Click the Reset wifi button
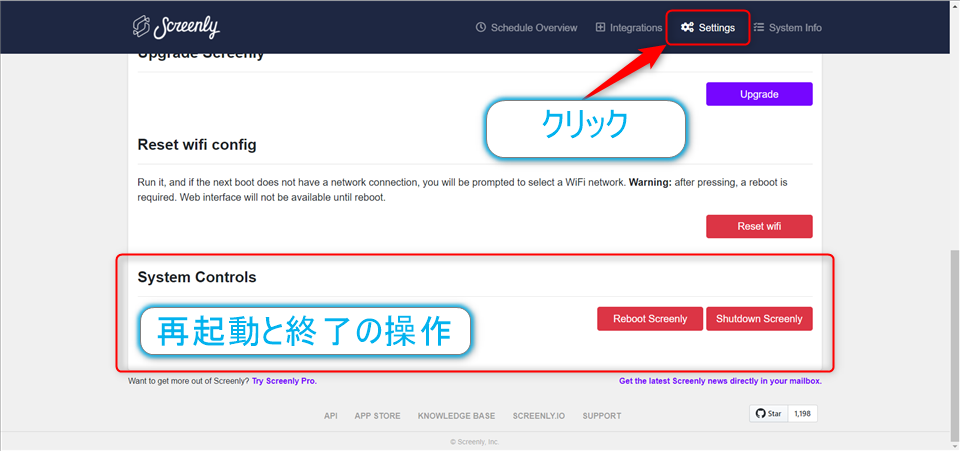The image size is (960, 451). click(x=759, y=226)
